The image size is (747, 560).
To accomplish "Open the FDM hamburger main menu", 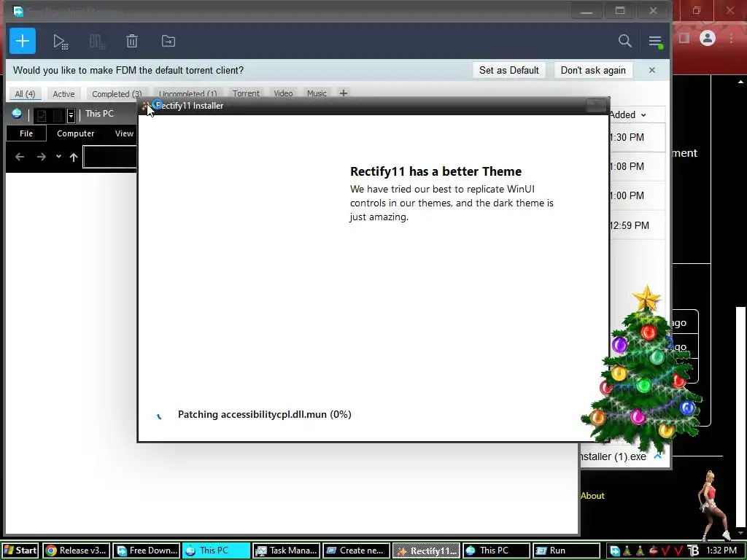I will point(655,42).
